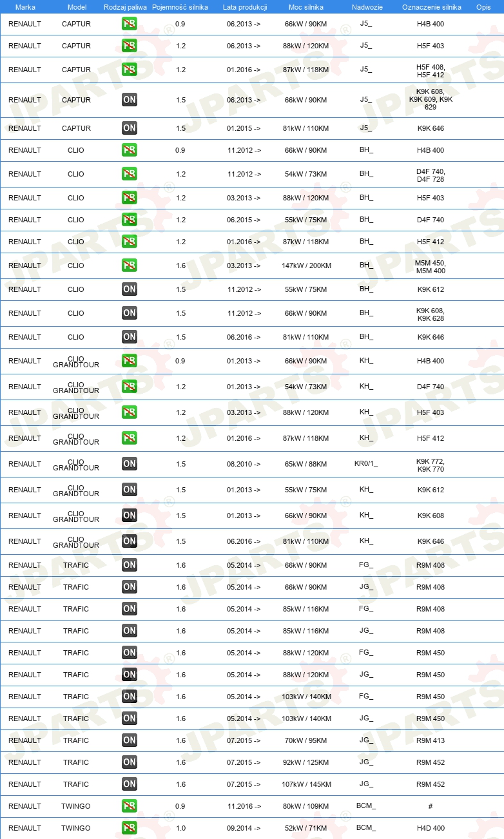The width and height of the screenshot is (504, 839).
Task: Select the 'K9K 772, K9K 770' engine cell
Action: click(x=431, y=465)
